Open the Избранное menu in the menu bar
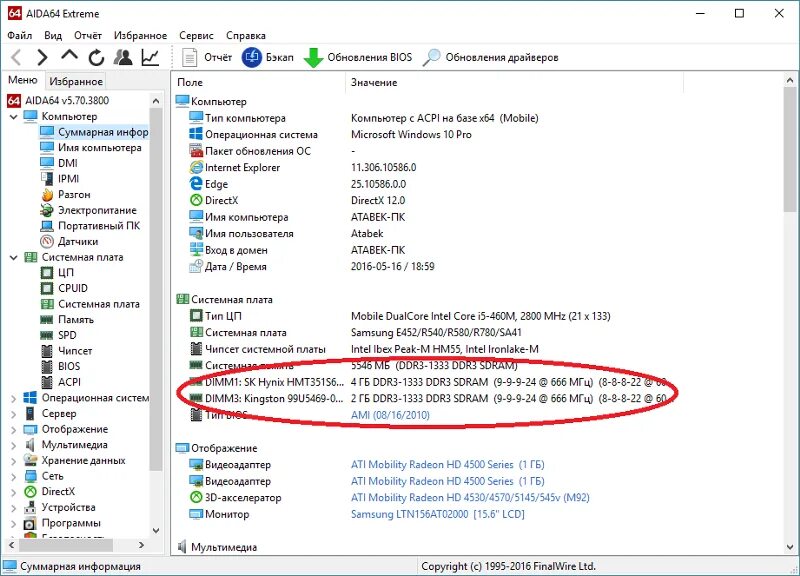 click(140, 35)
